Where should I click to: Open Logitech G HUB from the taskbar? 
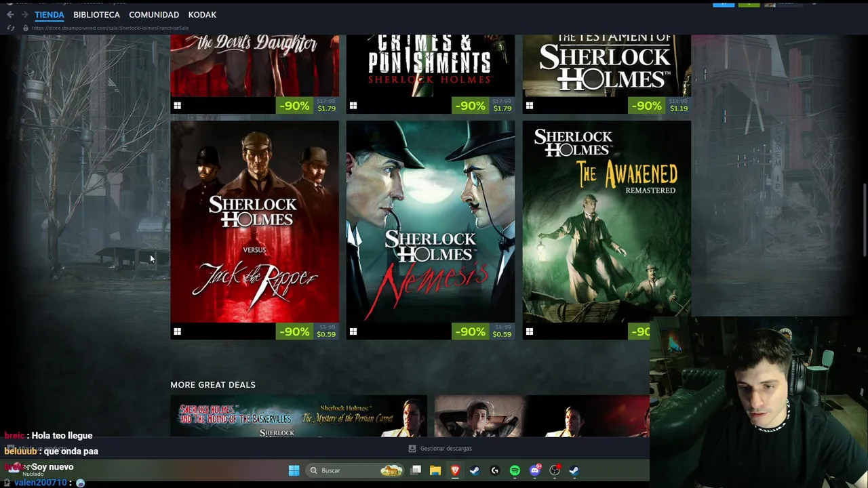494,470
